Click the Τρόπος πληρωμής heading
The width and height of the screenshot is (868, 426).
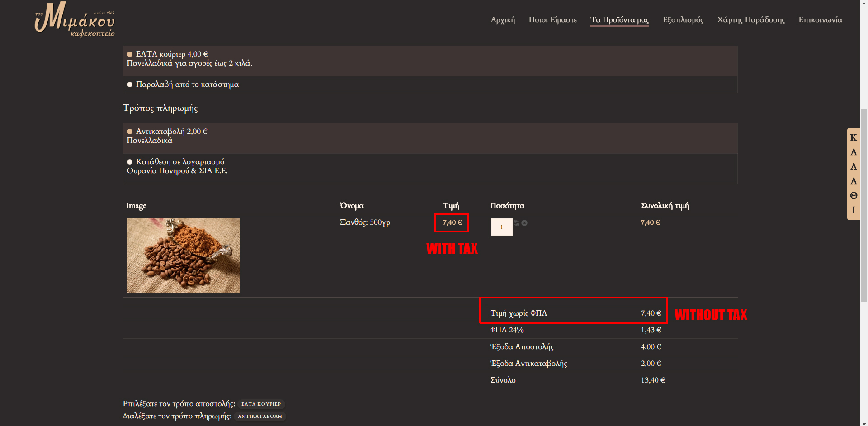160,108
